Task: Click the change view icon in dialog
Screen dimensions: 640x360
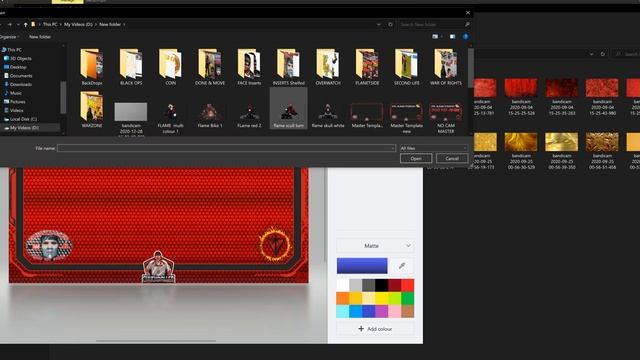Action: (435, 37)
